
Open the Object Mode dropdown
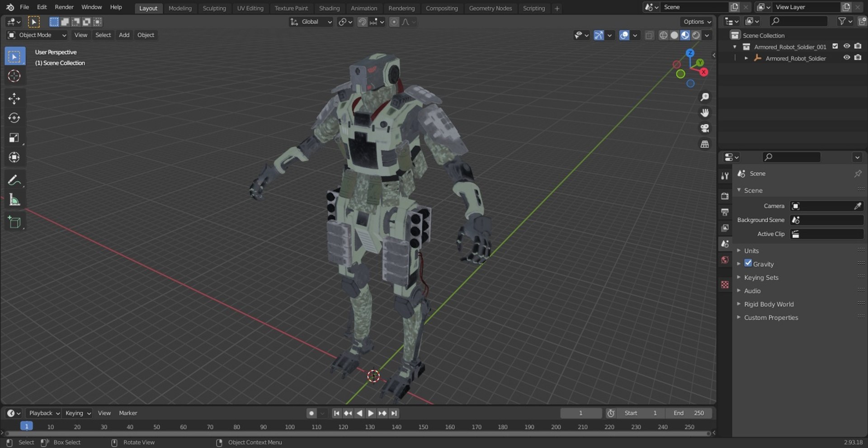tap(37, 35)
